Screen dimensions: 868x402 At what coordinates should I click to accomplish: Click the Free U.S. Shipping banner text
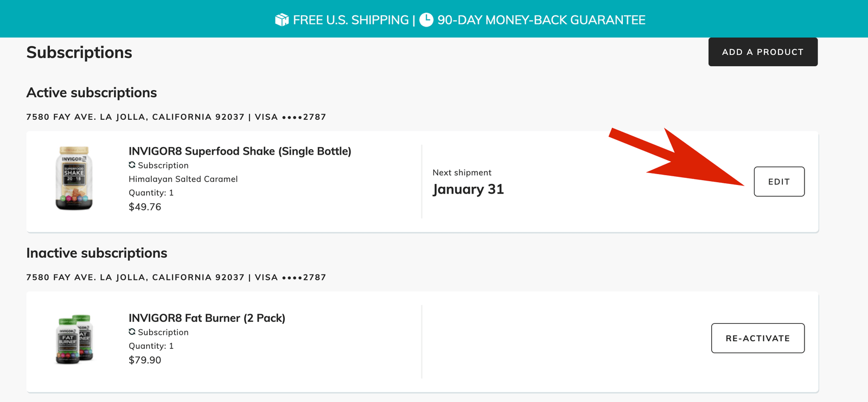350,20
